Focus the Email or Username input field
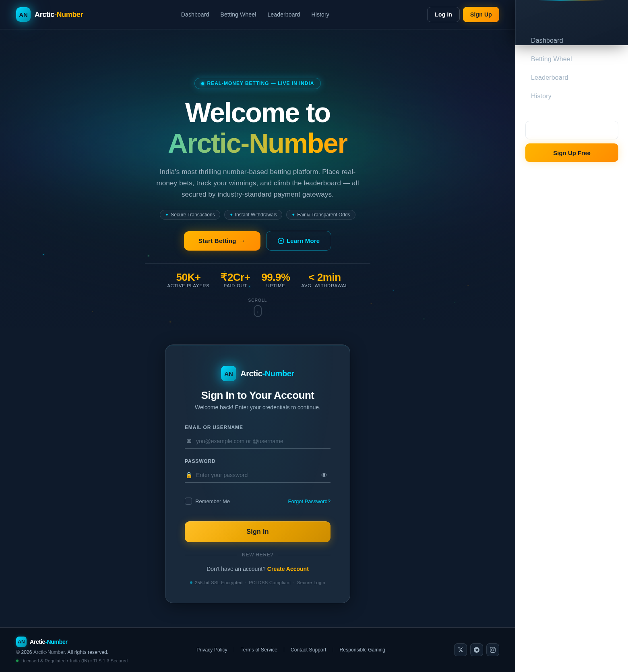The height and width of the screenshot is (672, 628). pos(258,441)
